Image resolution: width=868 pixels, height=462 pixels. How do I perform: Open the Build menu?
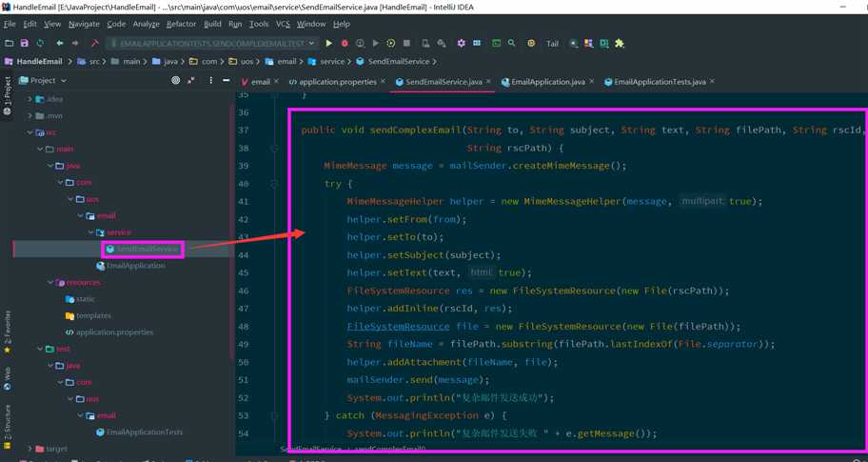tap(212, 24)
